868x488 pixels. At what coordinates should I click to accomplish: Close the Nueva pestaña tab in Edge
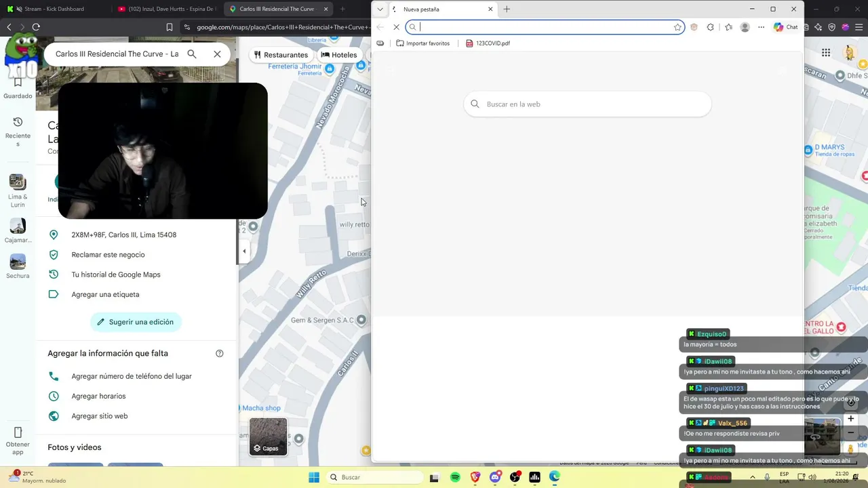click(x=490, y=9)
